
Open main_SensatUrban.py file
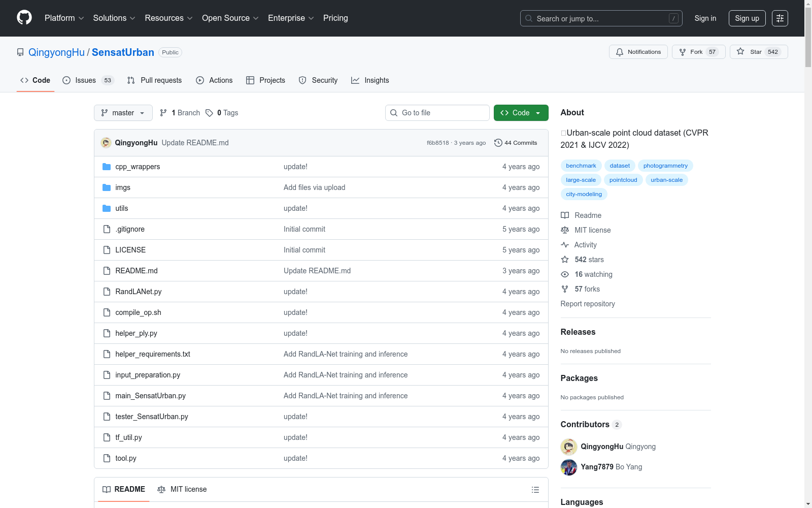pyautogui.click(x=150, y=396)
